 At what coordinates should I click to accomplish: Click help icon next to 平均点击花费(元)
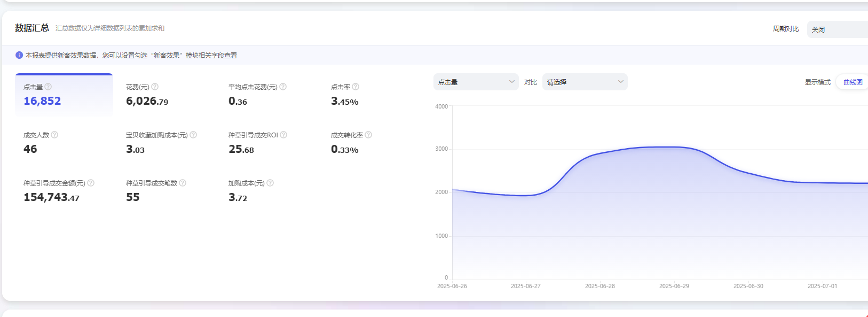coord(283,87)
